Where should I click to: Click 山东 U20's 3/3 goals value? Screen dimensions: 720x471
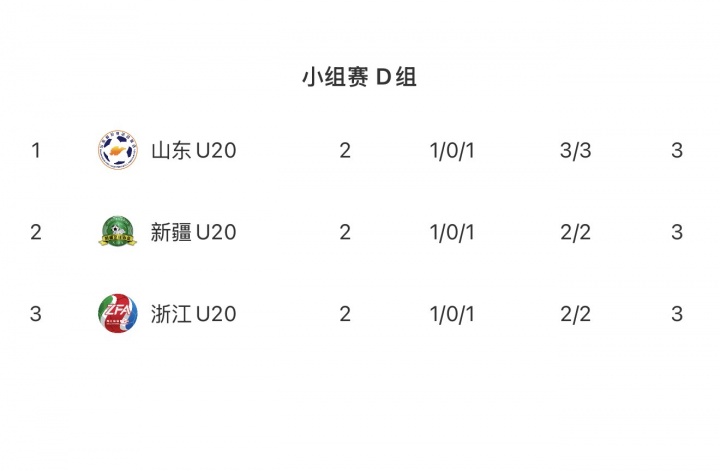coord(576,151)
